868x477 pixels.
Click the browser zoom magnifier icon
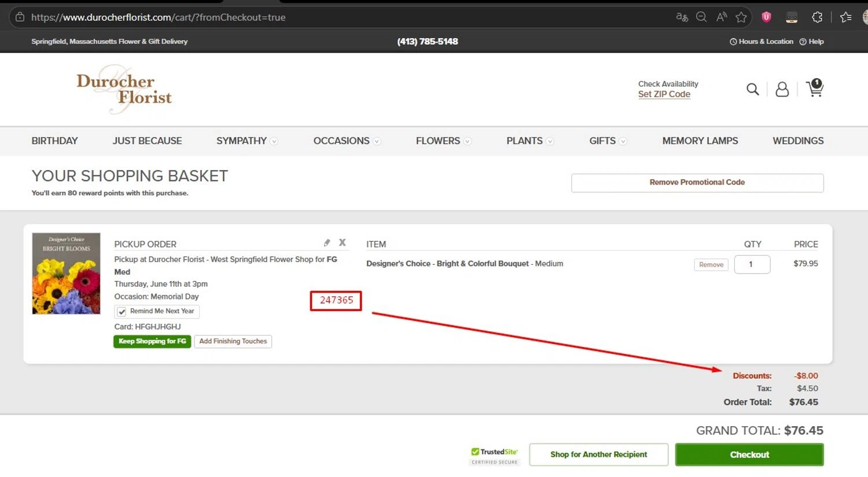[x=701, y=17]
